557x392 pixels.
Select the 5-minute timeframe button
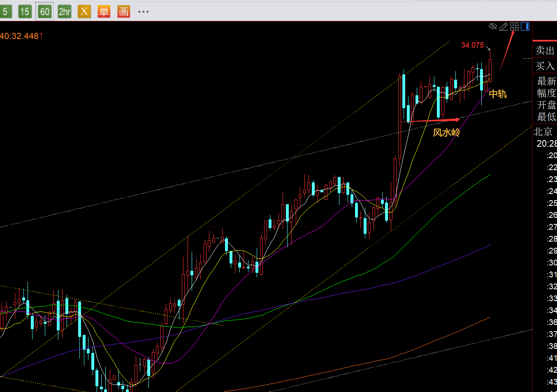coord(5,12)
